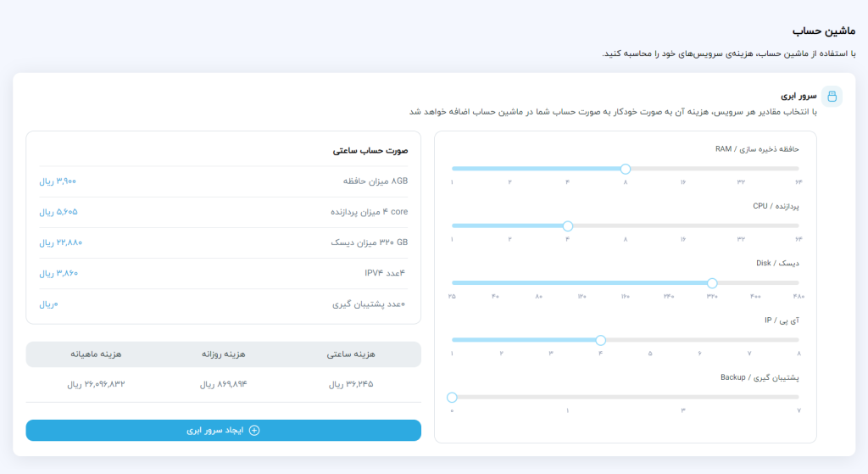
Task: Set Backup slider track to 3
Action: tap(683, 397)
